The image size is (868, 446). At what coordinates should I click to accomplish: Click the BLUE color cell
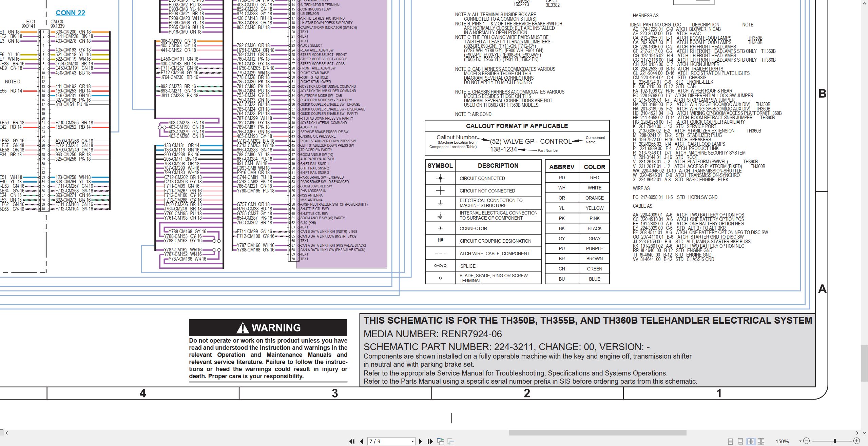(594, 279)
